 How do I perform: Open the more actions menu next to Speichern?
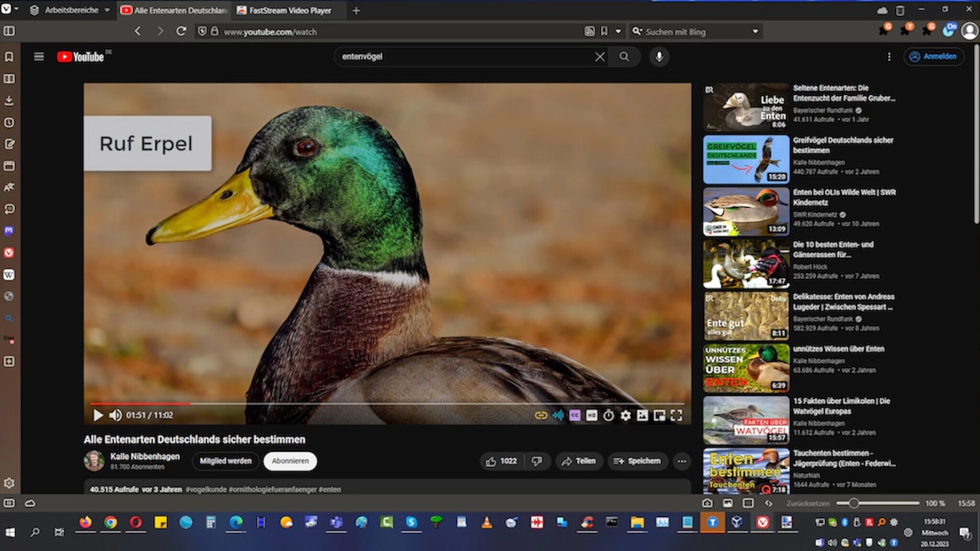(x=681, y=461)
